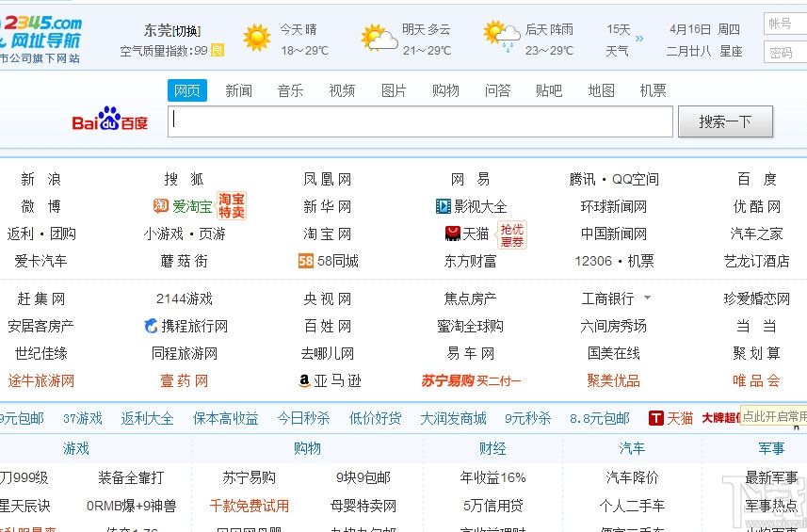Click the 千款免费试用 red link
The height and width of the screenshot is (532, 807).
tap(250, 506)
